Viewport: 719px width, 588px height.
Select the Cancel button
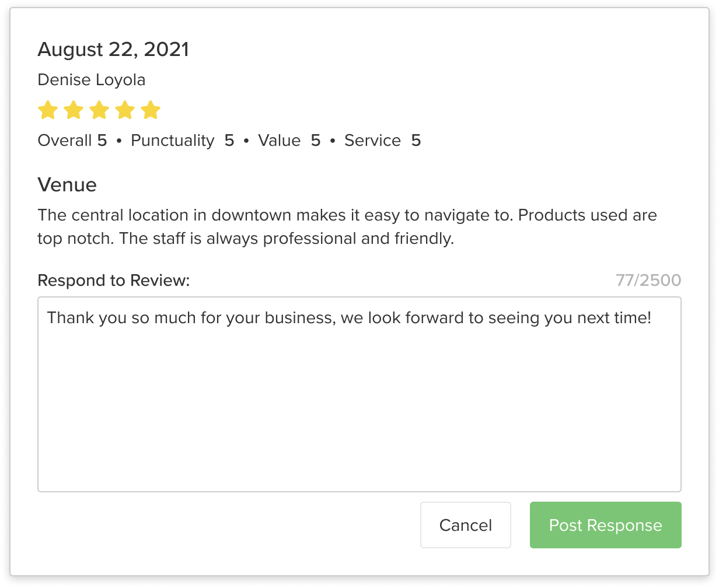[465, 525]
